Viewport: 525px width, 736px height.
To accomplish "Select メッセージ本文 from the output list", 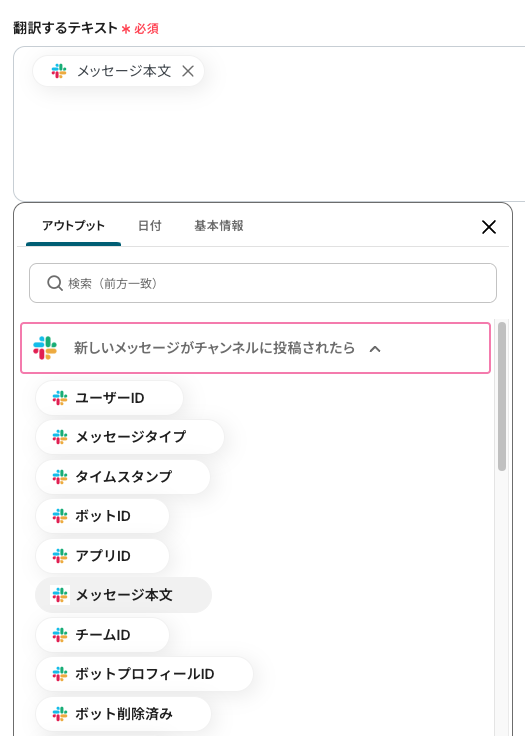I will [x=123, y=595].
